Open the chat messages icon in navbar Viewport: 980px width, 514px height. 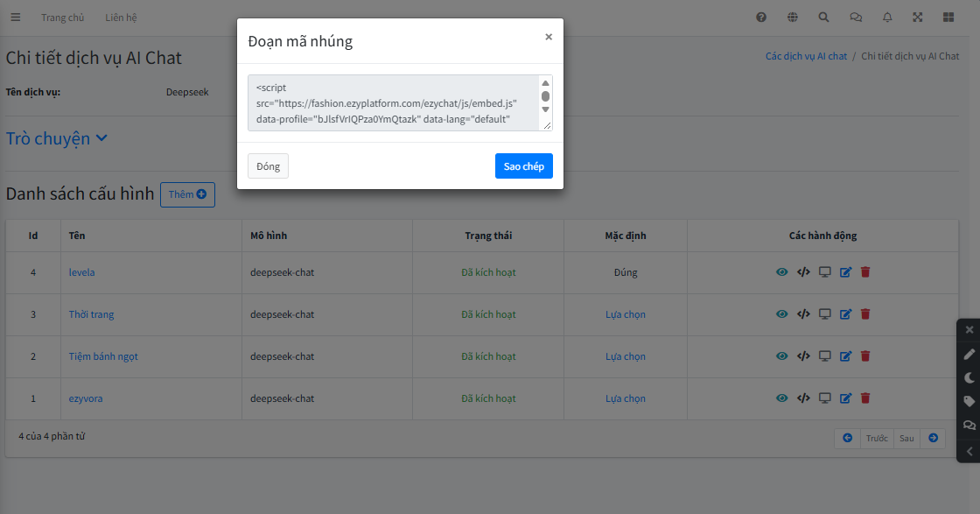point(856,18)
